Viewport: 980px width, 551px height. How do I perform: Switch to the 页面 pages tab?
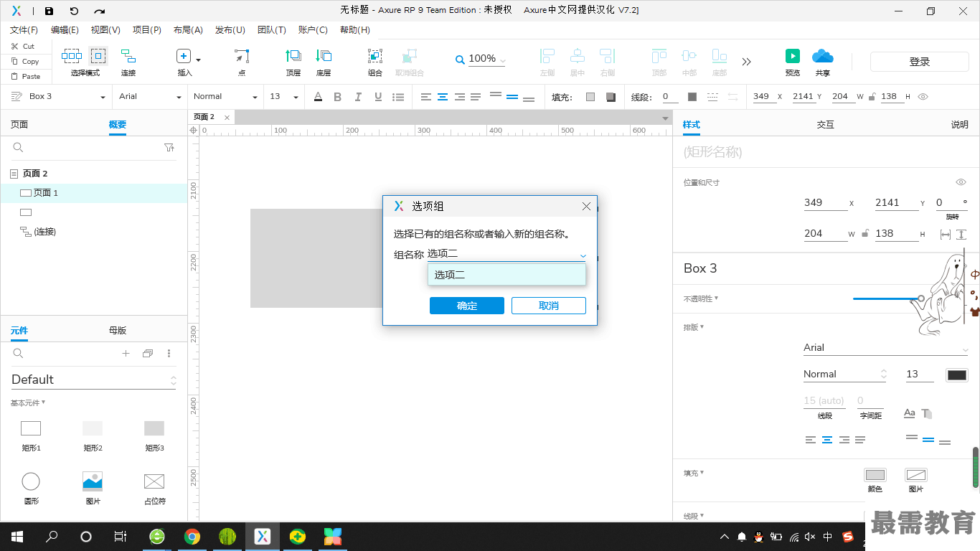tap(19, 124)
